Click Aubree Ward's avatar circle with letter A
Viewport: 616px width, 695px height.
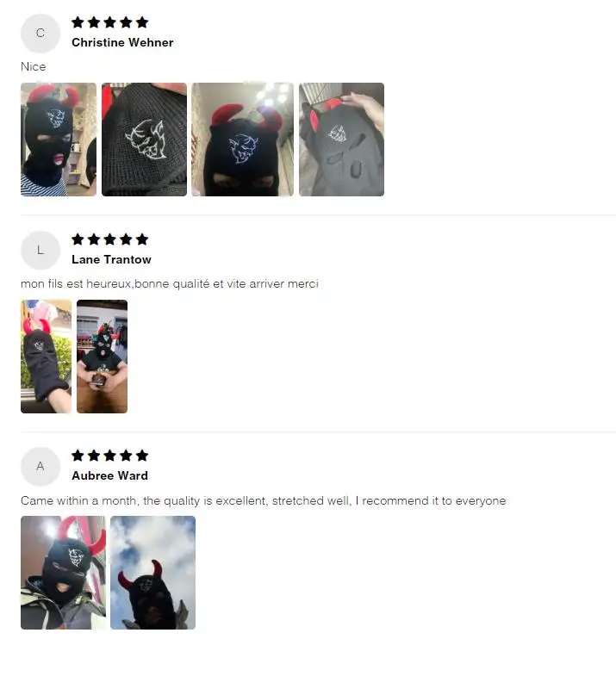(40, 466)
